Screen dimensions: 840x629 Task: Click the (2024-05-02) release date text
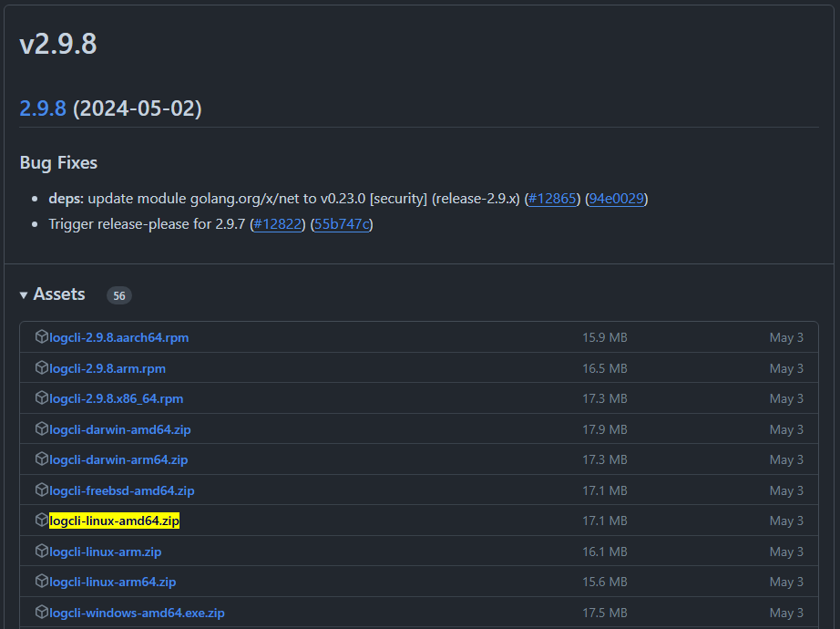tap(138, 108)
